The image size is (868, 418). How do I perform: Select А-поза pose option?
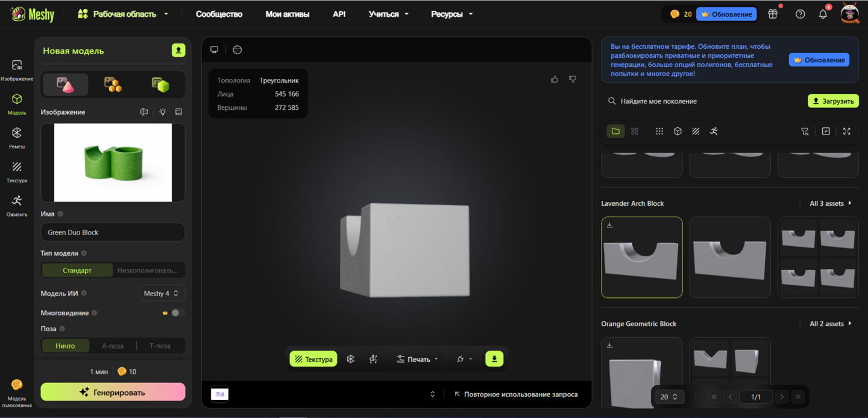click(x=113, y=346)
